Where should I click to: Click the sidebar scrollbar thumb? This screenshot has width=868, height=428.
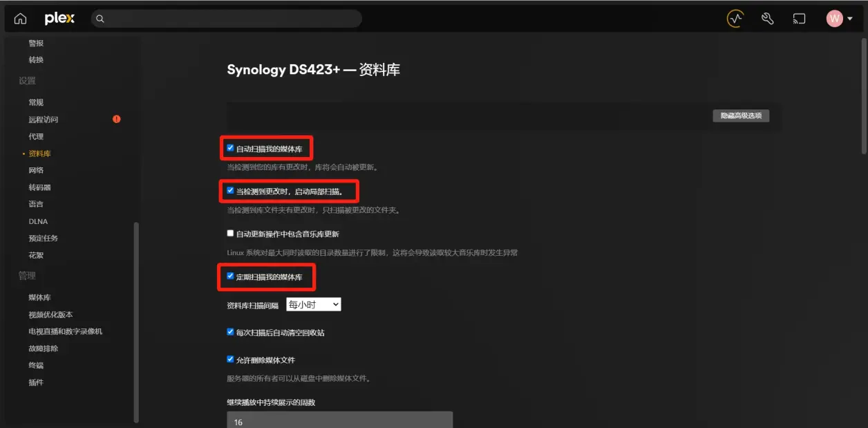point(136,322)
